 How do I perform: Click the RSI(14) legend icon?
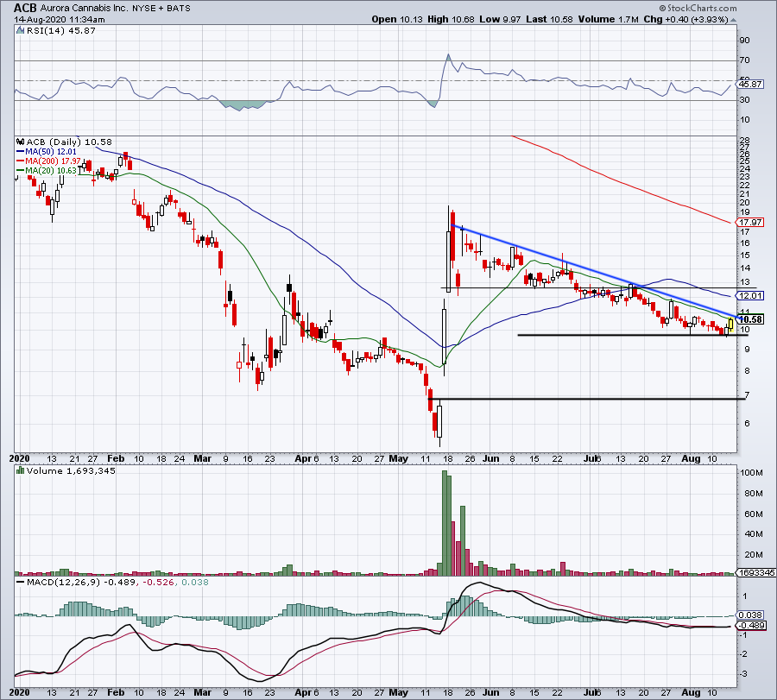(x=21, y=31)
